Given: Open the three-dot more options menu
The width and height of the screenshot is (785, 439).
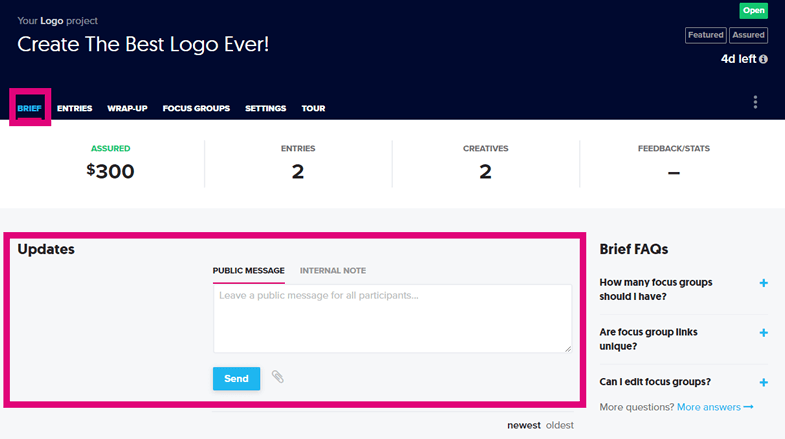Looking at the screenshot, I should click(755, 102).
